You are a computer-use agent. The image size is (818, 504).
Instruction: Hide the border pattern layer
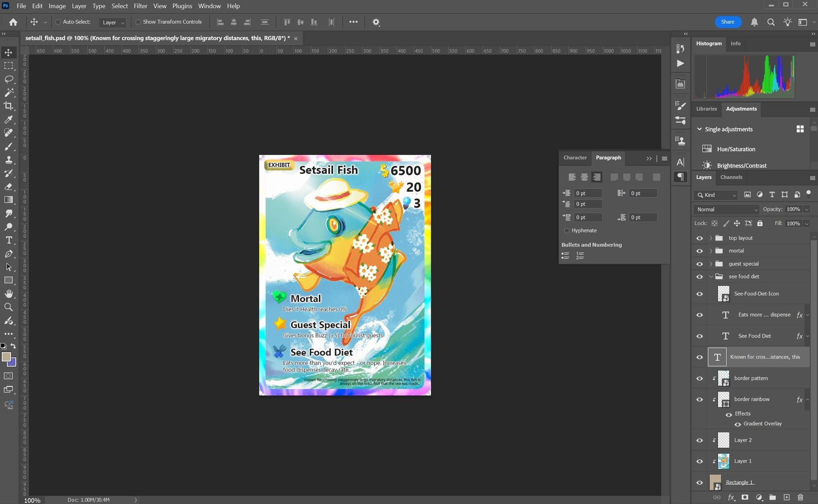[700, 378]
